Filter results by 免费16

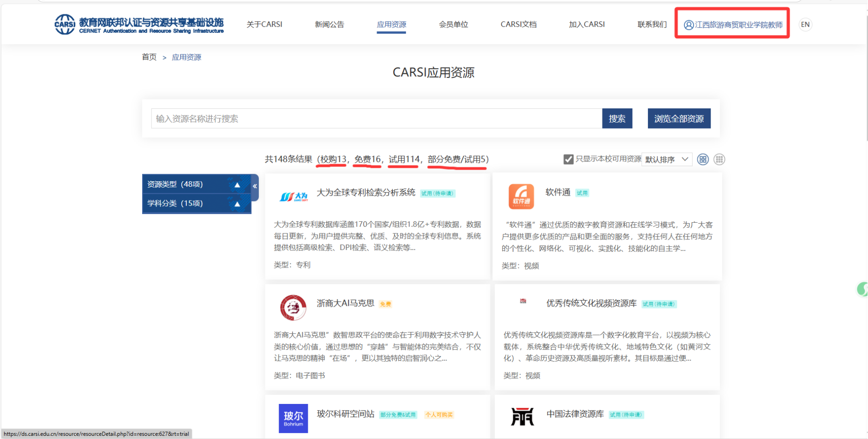367,159
